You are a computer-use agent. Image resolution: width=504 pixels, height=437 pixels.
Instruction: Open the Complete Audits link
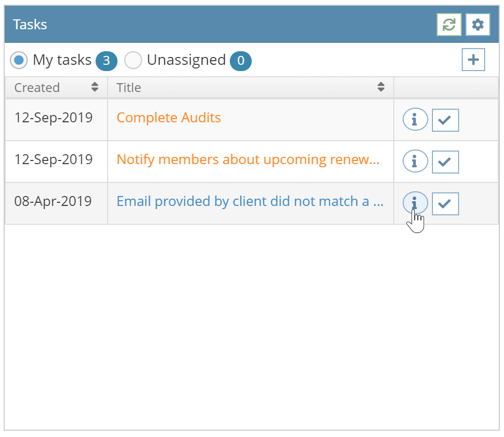click(169, 118)
